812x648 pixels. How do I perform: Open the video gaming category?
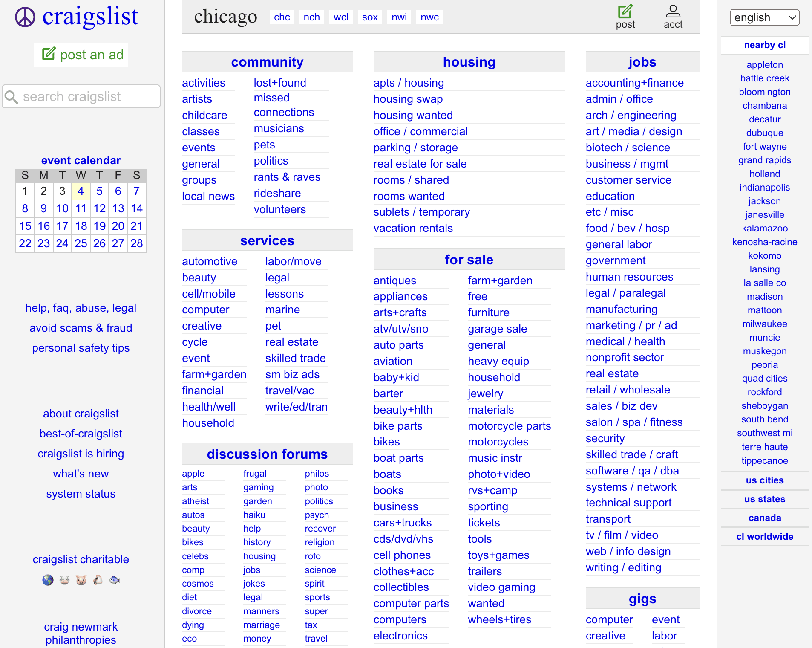coord(501,587)
